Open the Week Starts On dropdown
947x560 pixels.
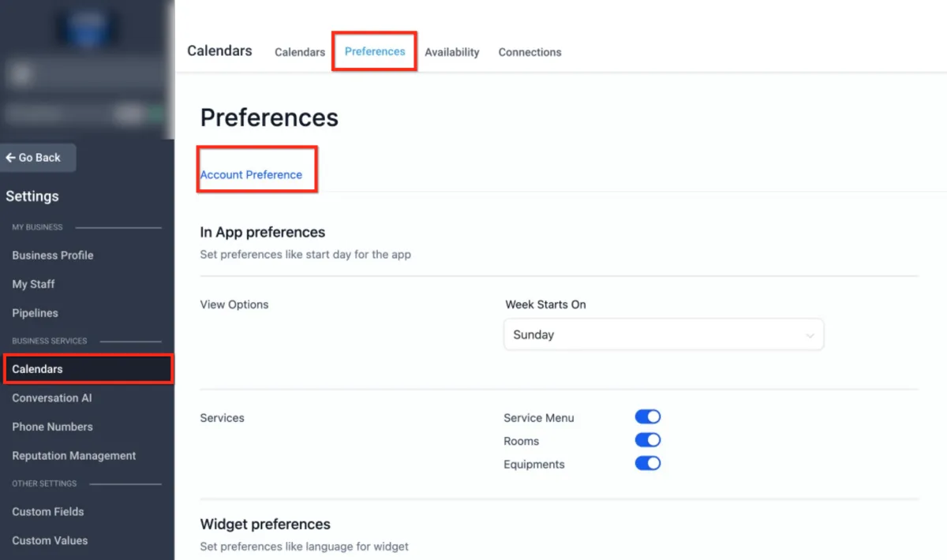[x=664, y=334]
